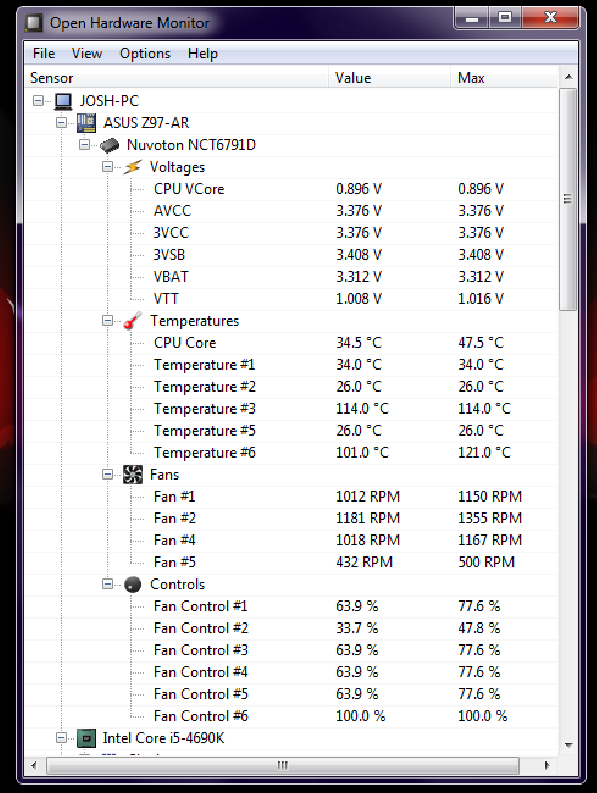
Task: Select the 3VCC voltage row
Action: point(292,233)
